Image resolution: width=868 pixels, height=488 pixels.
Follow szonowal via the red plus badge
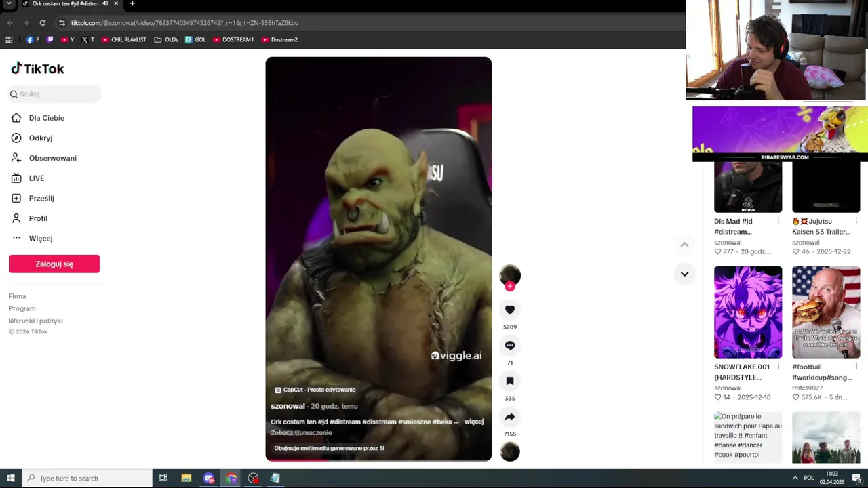point(510,286)
